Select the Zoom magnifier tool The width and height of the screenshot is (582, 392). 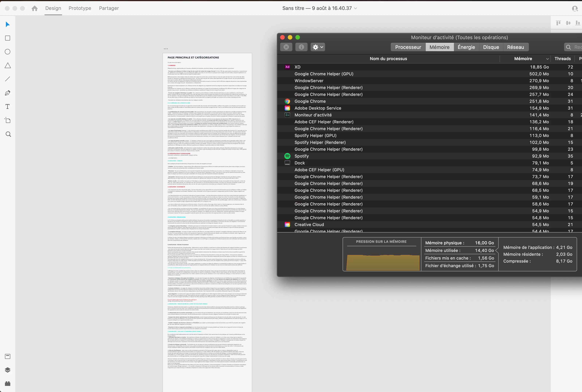click(x=8, y=134)
